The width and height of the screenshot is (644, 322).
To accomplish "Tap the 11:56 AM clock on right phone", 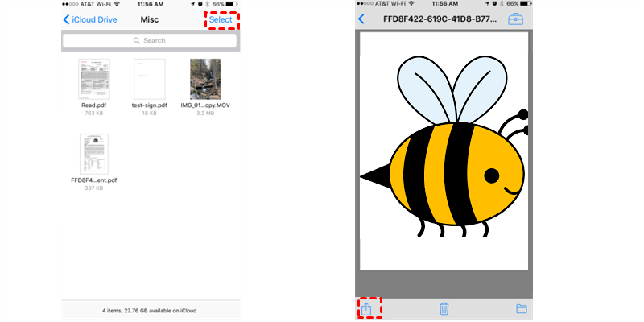I will [x=444, y=4].
